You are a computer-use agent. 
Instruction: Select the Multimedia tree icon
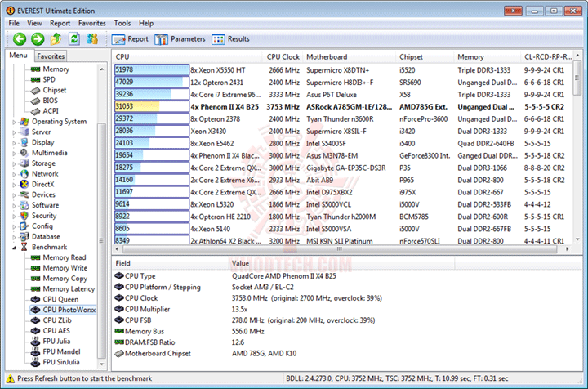pos(24,153)
